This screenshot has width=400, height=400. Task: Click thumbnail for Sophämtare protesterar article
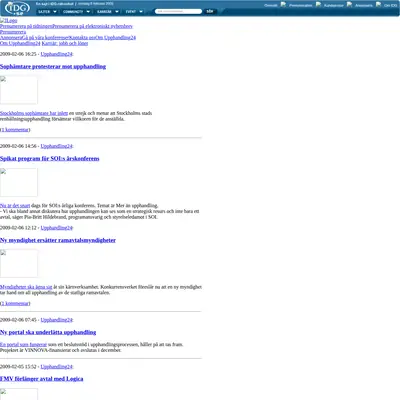point(19,90)
